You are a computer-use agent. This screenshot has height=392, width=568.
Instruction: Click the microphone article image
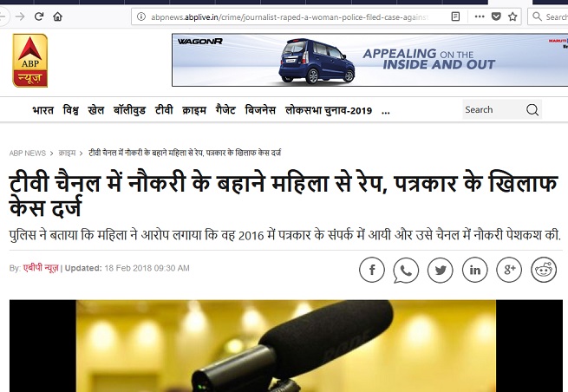(286, 346)
